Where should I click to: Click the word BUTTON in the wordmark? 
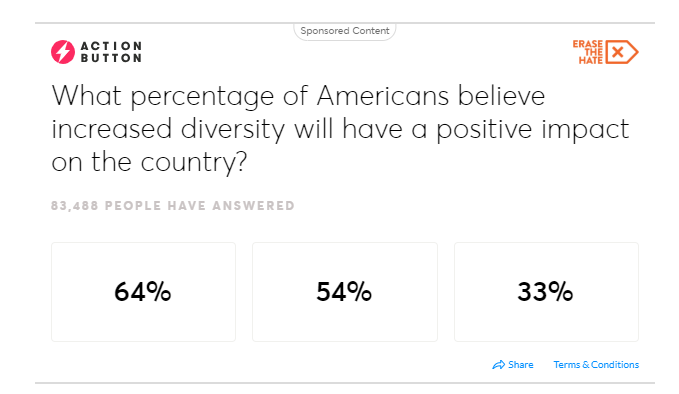tap(111, 58)
